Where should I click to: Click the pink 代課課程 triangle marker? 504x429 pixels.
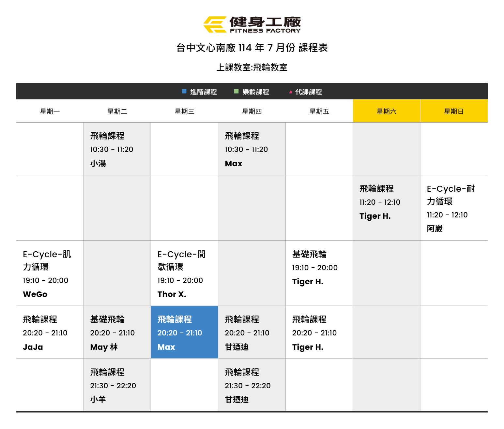[291, 92]
